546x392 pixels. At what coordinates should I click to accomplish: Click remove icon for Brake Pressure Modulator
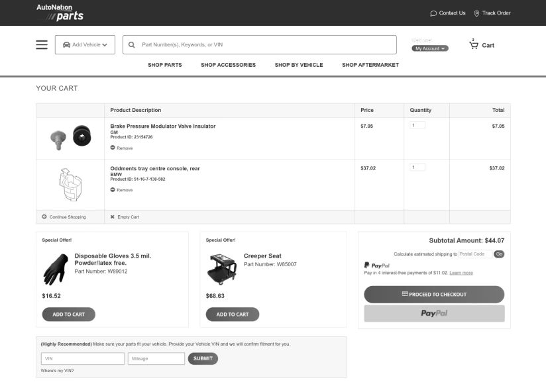[113, 148]
